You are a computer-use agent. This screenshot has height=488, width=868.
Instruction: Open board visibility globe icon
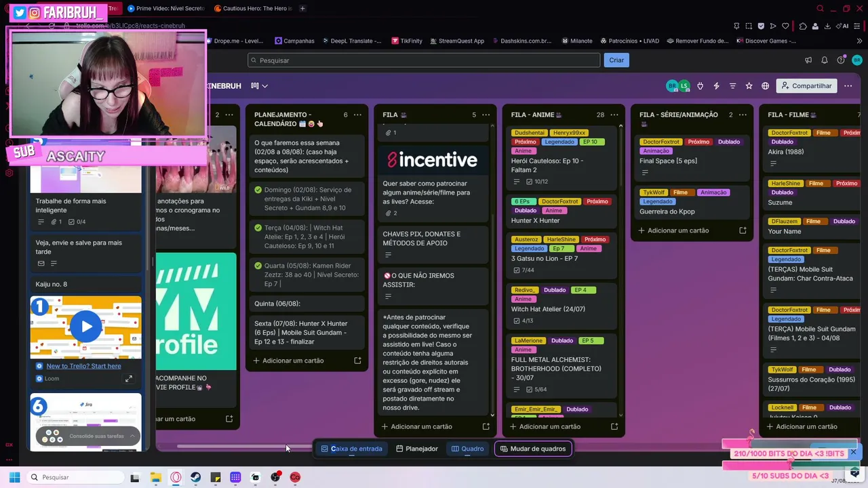(x=765, y=86)
